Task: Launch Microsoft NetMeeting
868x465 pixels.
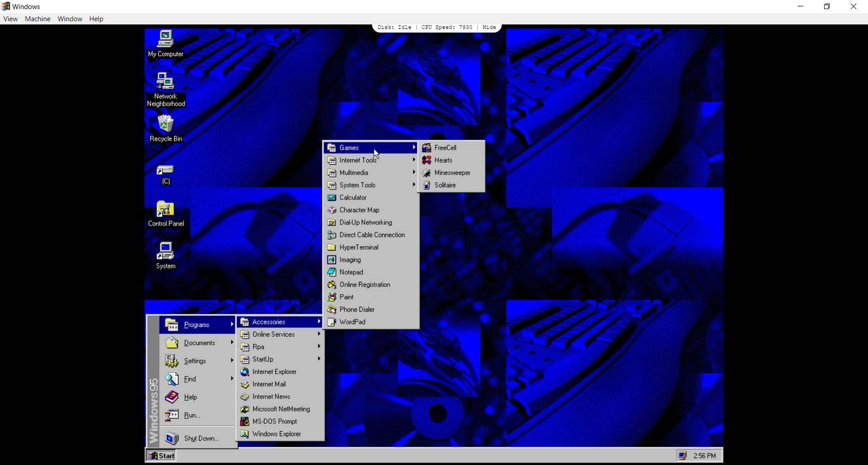Action: coord(280,409)
